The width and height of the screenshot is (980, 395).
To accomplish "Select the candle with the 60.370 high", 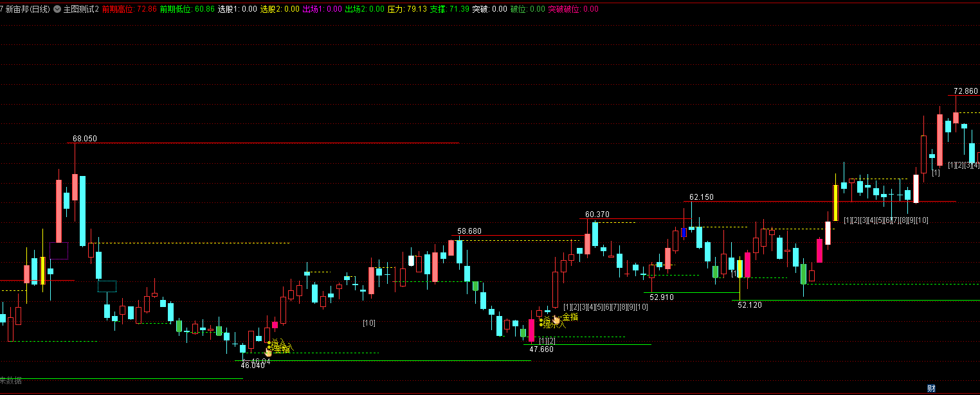I will pyautogui.click(x=587, y=243).
